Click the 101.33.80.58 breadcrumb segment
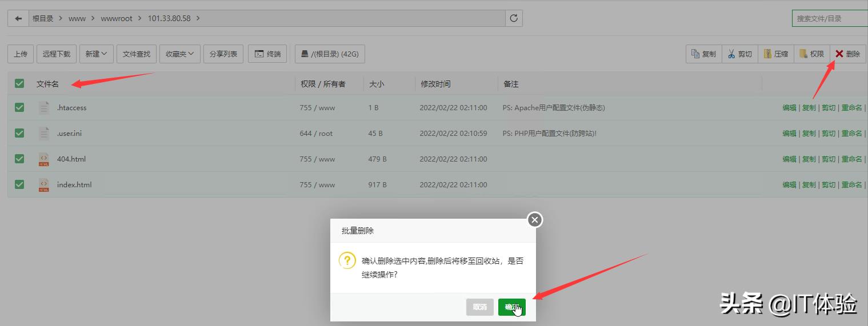Image resolution: width=868 pixels, height=326 pixels. pyautogui.click(x=169, y=18)
